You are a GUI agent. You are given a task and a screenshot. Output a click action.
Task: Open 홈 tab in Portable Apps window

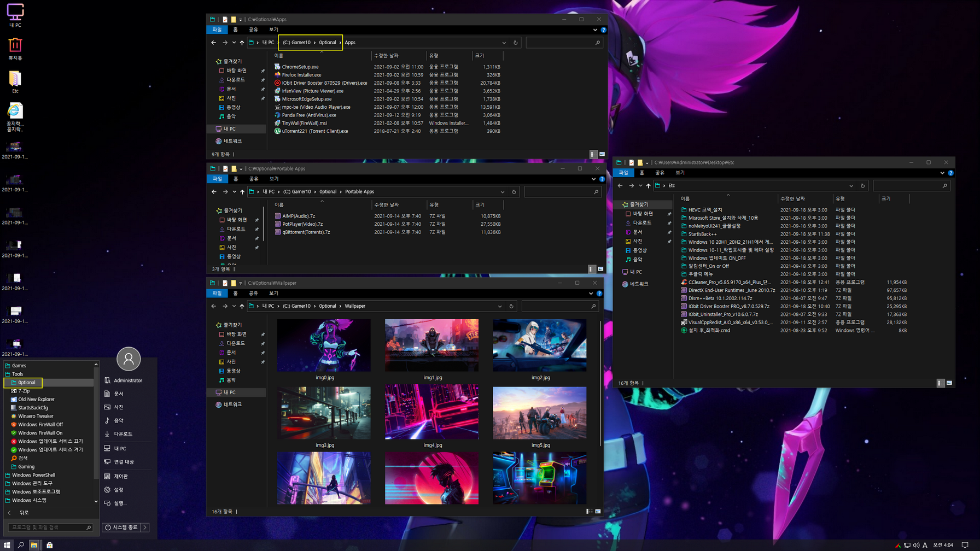point(236,179)
